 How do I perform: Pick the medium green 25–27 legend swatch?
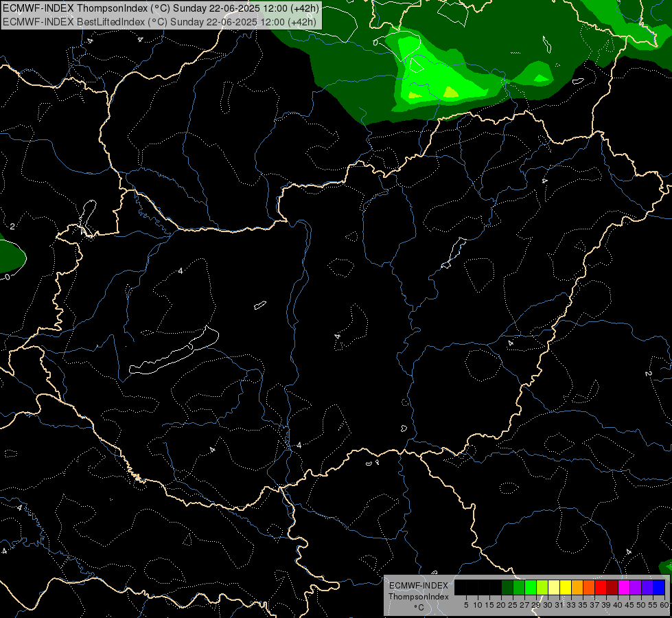click(x=519, y=587)
